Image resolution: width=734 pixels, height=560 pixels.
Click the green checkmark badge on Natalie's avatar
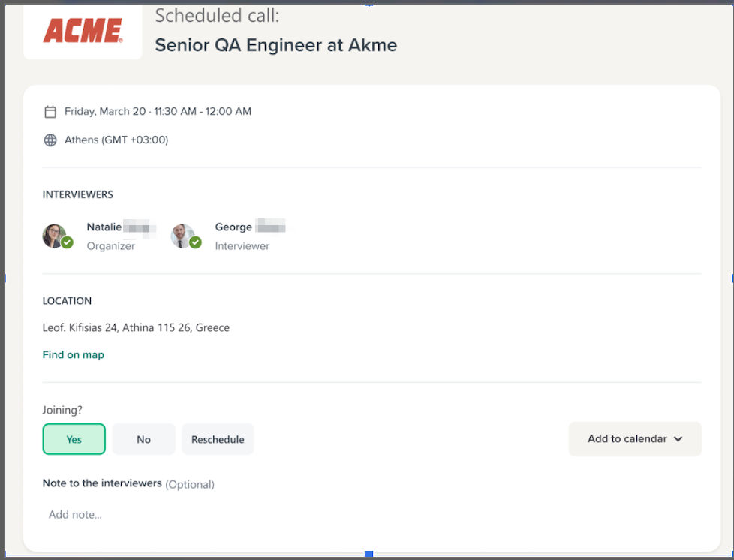(x=67, y=242)
